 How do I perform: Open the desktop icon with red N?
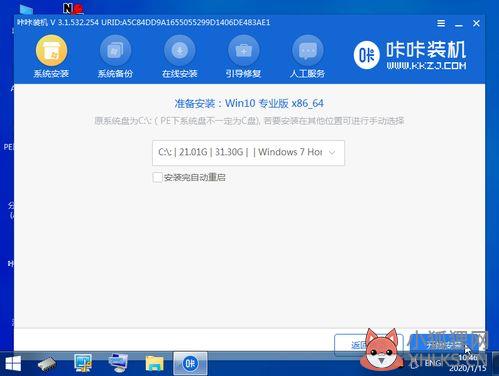[73, 8]
